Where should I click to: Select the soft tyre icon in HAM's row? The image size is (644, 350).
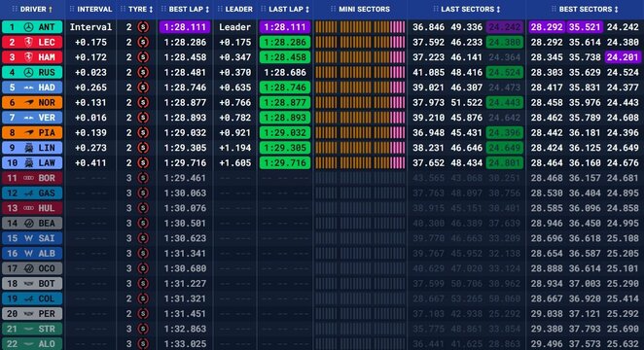point(143,57)
